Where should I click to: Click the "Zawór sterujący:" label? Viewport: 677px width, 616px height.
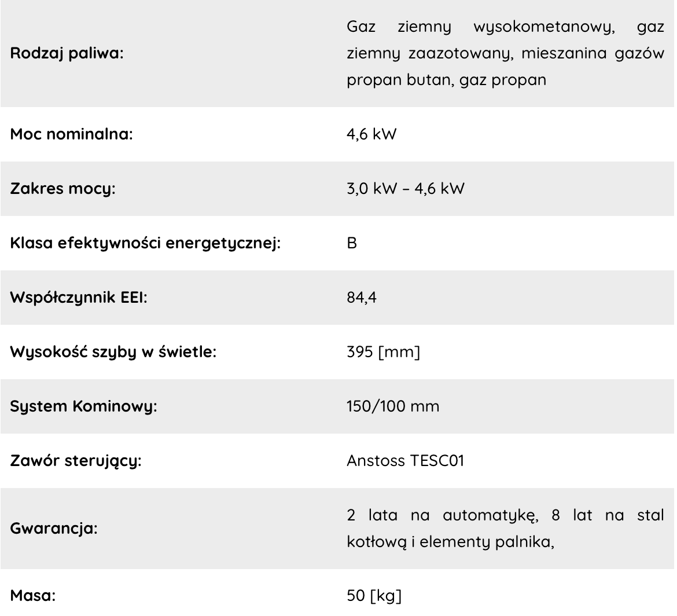(77, 461)
